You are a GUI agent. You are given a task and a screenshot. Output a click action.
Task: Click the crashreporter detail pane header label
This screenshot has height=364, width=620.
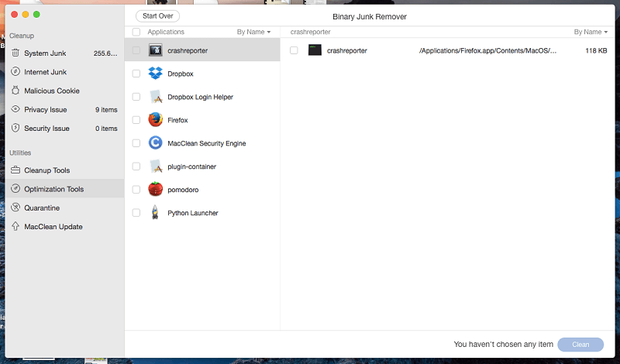click(x=311, y=32)
